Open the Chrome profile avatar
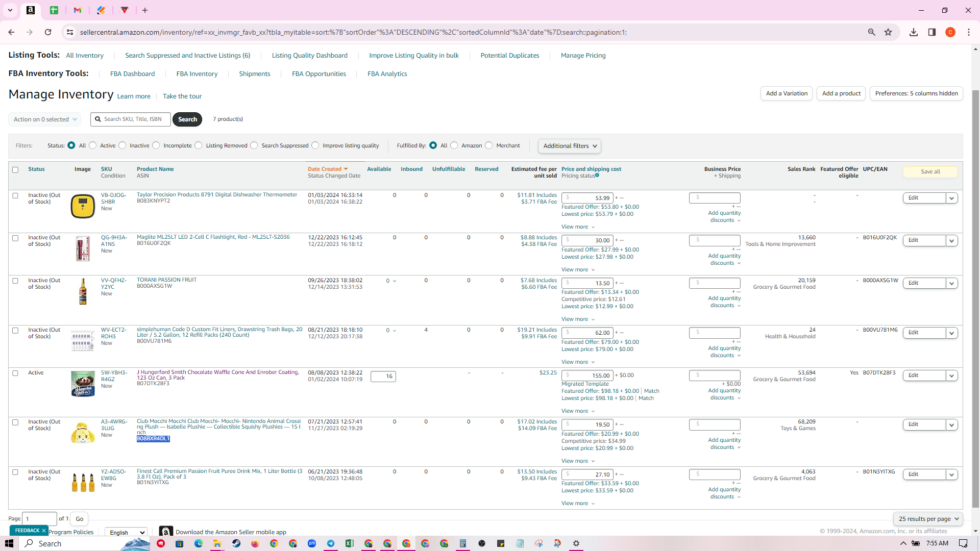The image size is (980, 551). point(950,32)
